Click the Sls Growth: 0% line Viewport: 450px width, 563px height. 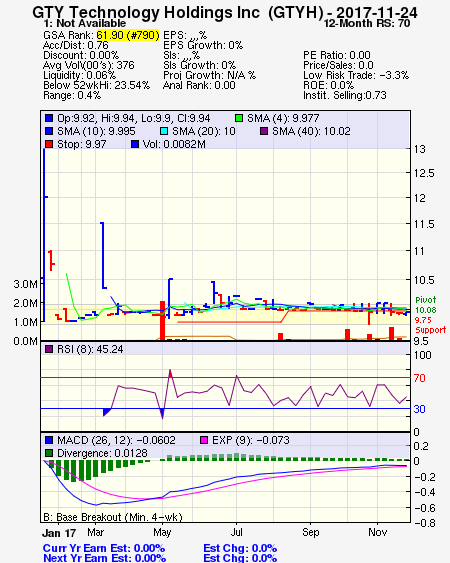pos(199,65)
